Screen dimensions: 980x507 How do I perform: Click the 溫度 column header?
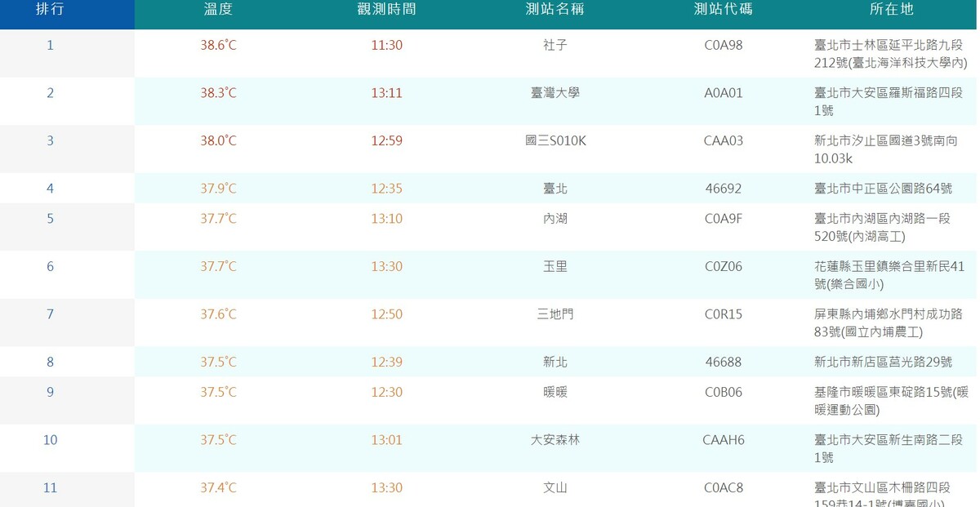coord(218,10)
